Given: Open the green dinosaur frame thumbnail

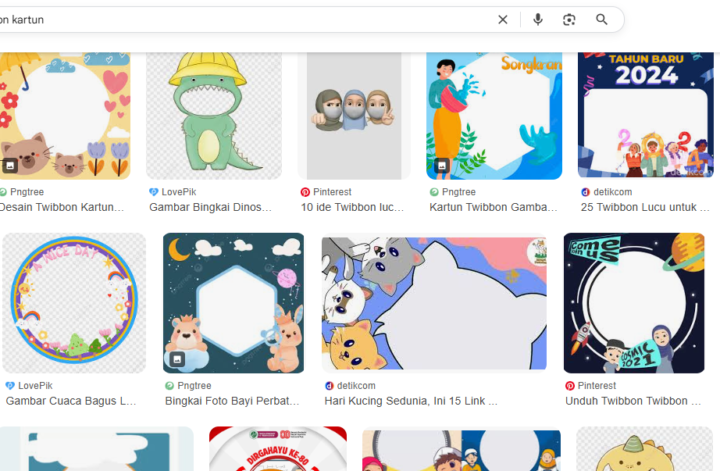Looking at the screenshot, I should click(x=214, y=115).
